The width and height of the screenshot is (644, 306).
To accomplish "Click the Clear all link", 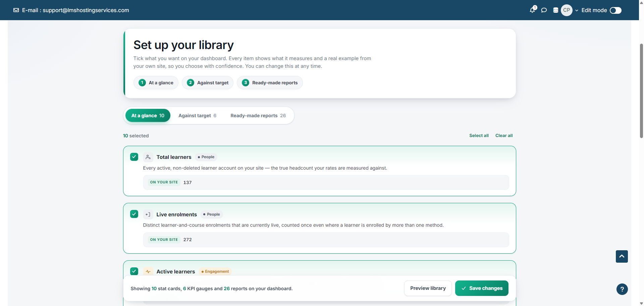I will coord(504,136).
